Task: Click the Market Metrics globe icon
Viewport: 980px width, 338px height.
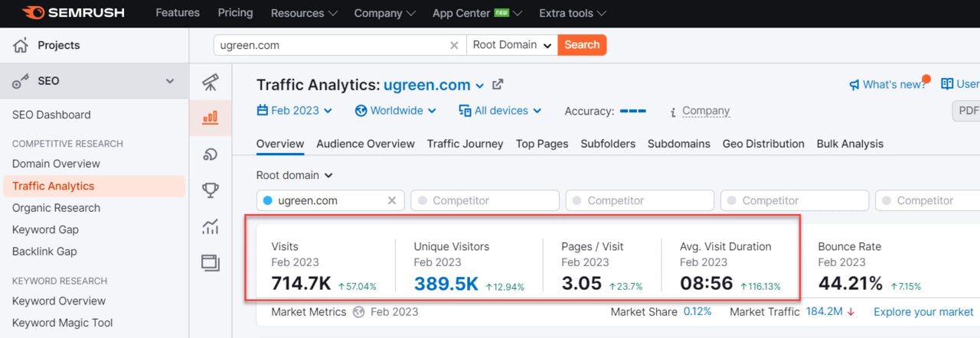Action: pos(360,312)
